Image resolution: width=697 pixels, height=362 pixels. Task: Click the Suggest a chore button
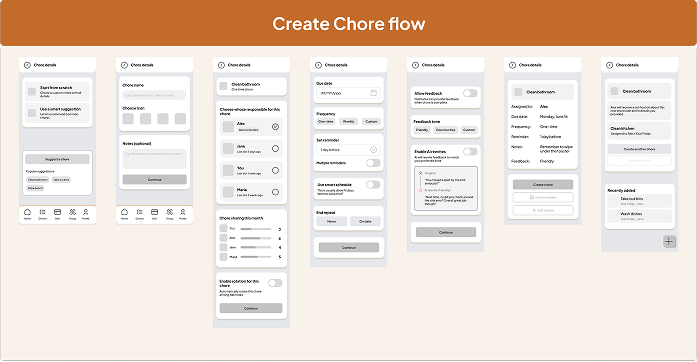[x=57, y=159]
